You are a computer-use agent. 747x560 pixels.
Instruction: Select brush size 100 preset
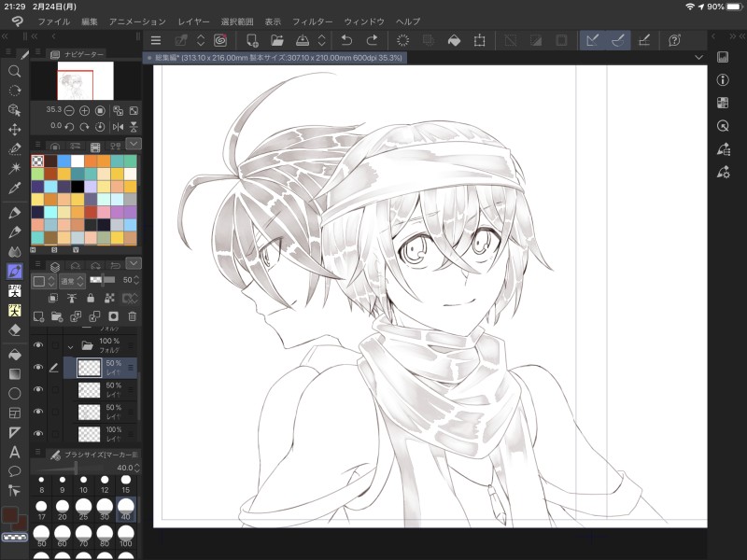(x=126, y=538)
